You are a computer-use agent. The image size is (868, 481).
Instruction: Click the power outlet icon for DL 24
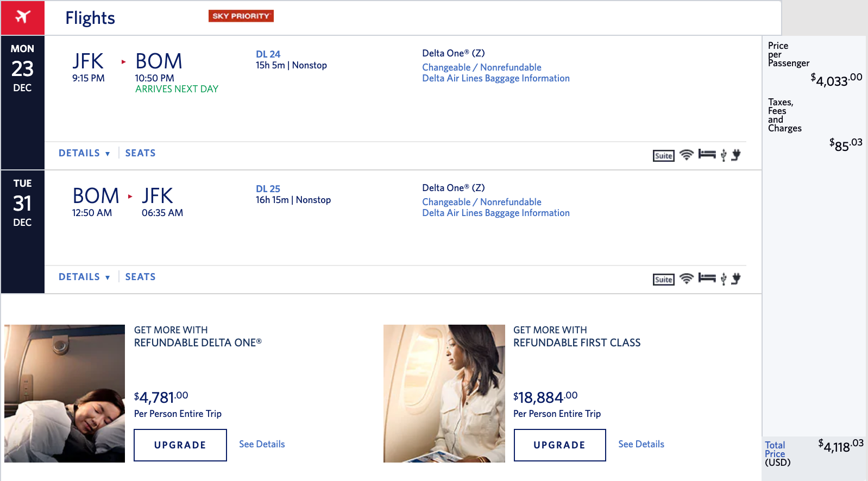click(x=736, y=155)
